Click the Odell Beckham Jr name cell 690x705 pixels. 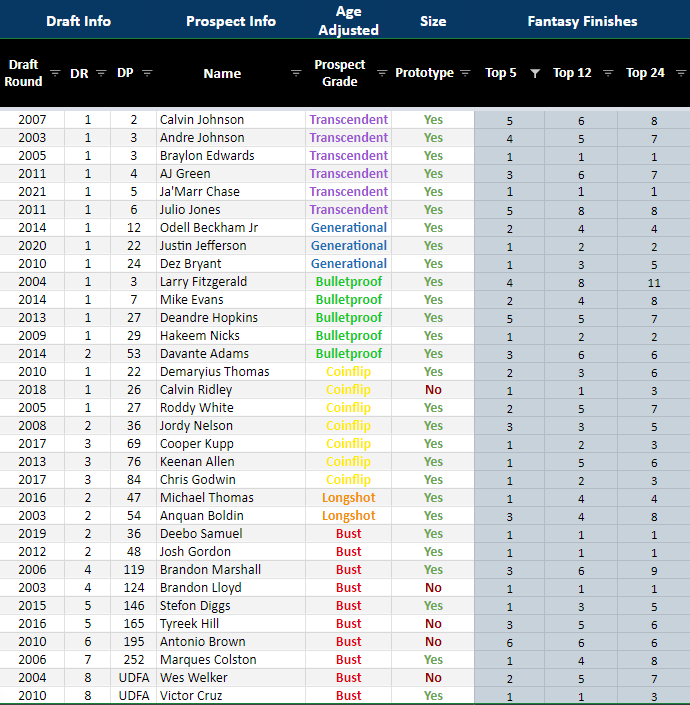231,228
